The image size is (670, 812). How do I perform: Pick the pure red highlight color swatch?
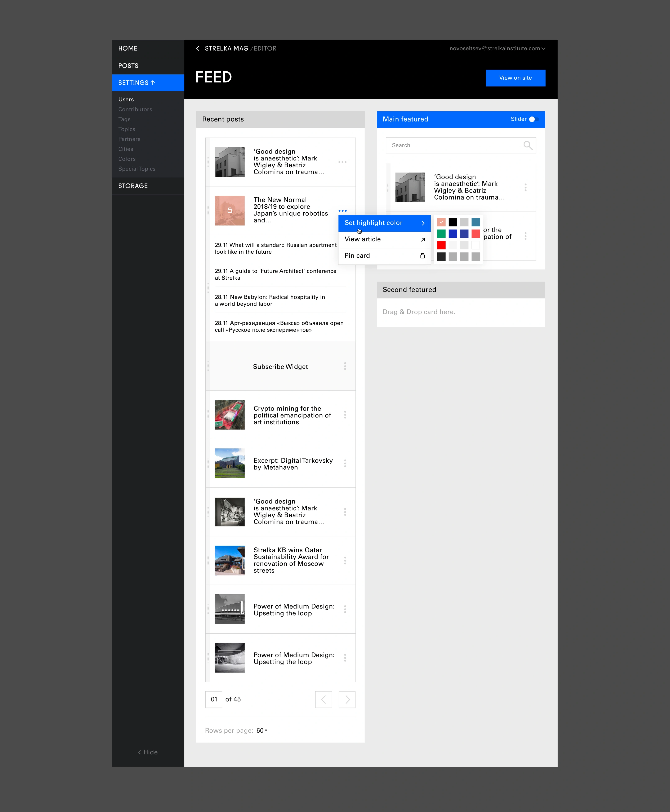click(x=441, y=245)
